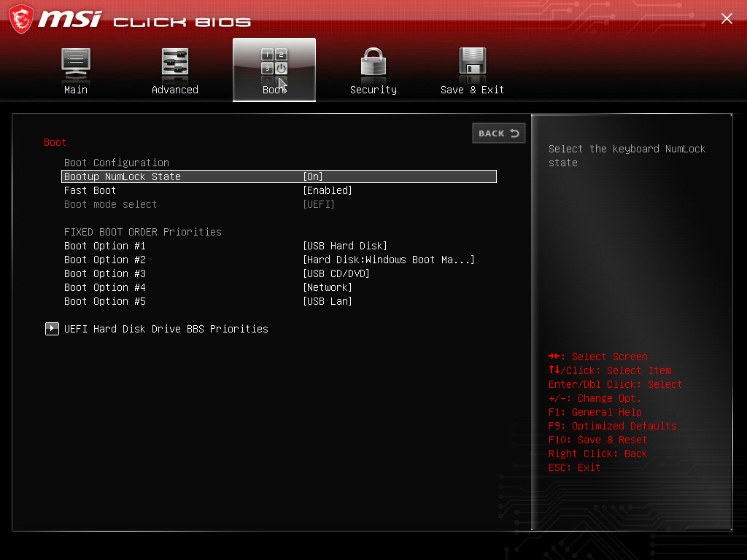Image resolution: width=747 pixels, height=560 pixels.
Task: Click the Boot Configuration heading
Action: click(x=117, y=163)
